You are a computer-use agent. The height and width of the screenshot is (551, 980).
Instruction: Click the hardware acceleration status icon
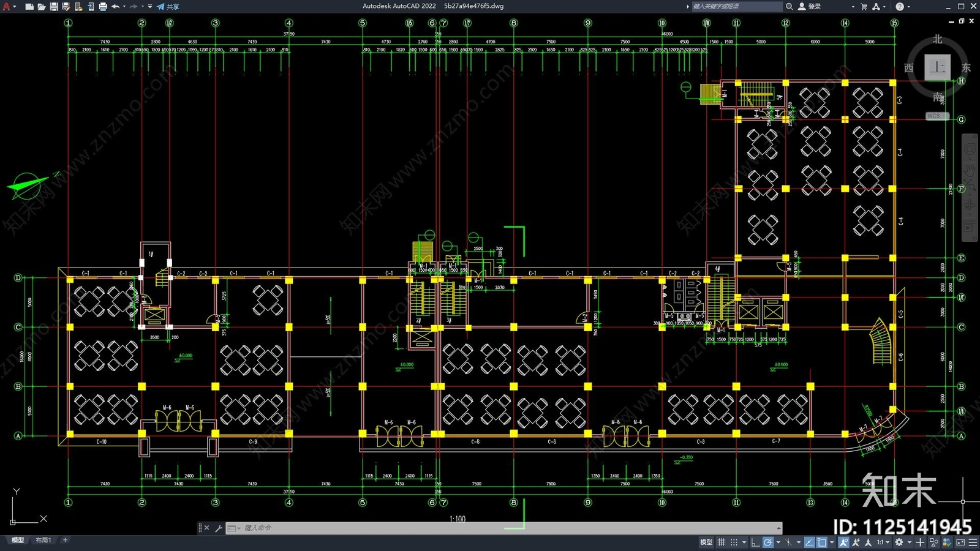tap(947, 542)
